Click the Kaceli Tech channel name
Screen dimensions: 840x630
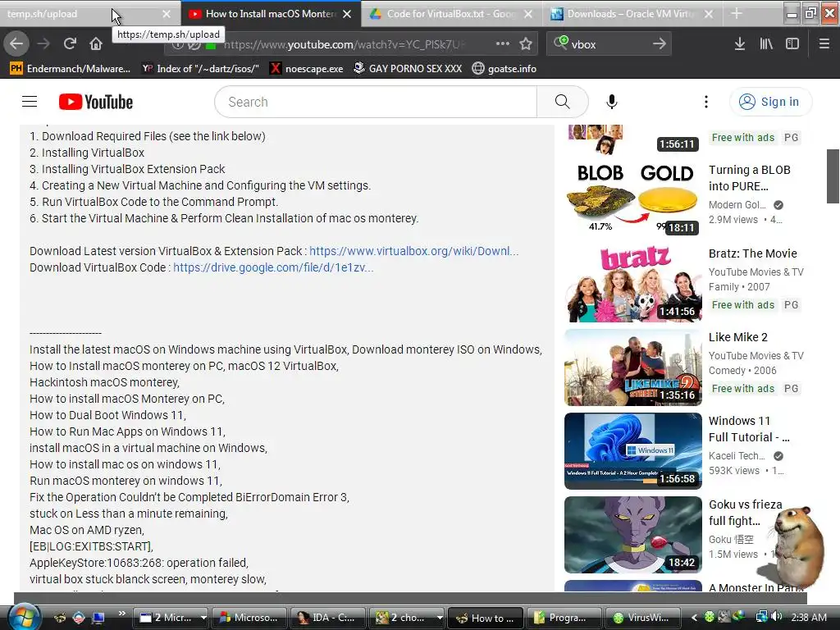737,455
